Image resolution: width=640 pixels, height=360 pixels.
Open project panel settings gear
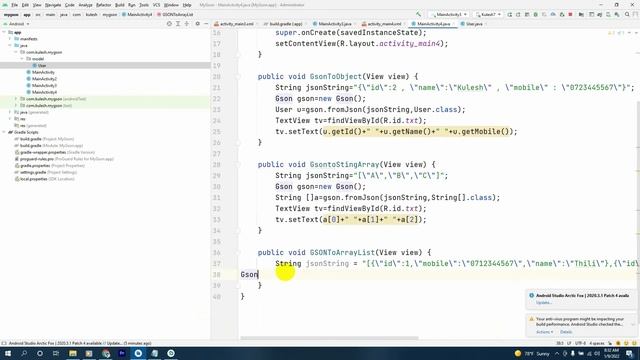tap(198, 24)
